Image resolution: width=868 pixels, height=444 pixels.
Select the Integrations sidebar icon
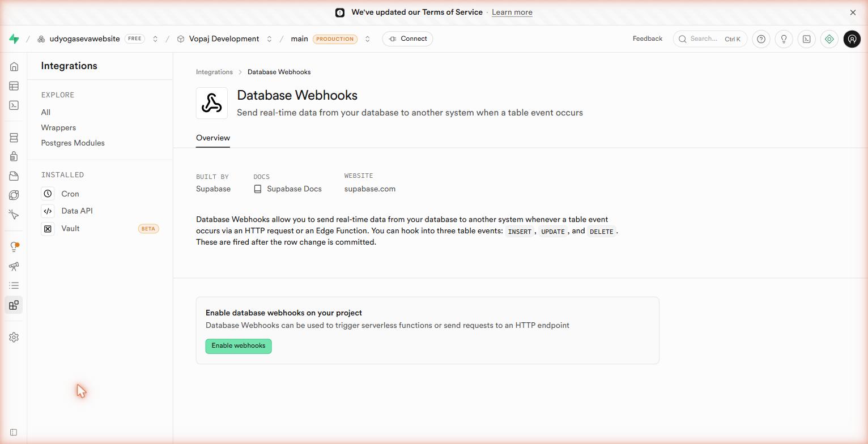(14, 305)
